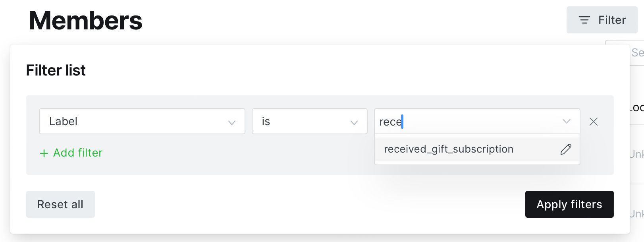This screenshot has width=644, height=242.
Task: Collapse the label value list via its chevron
Action: 567,121
